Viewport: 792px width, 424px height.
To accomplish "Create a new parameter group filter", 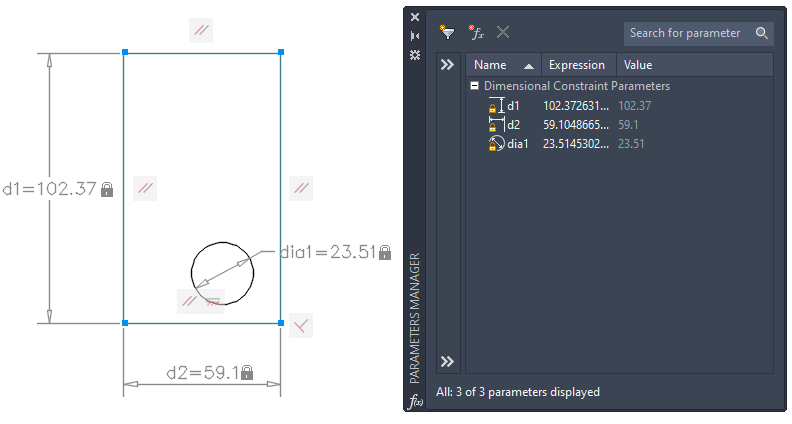I will click(447, 33).
